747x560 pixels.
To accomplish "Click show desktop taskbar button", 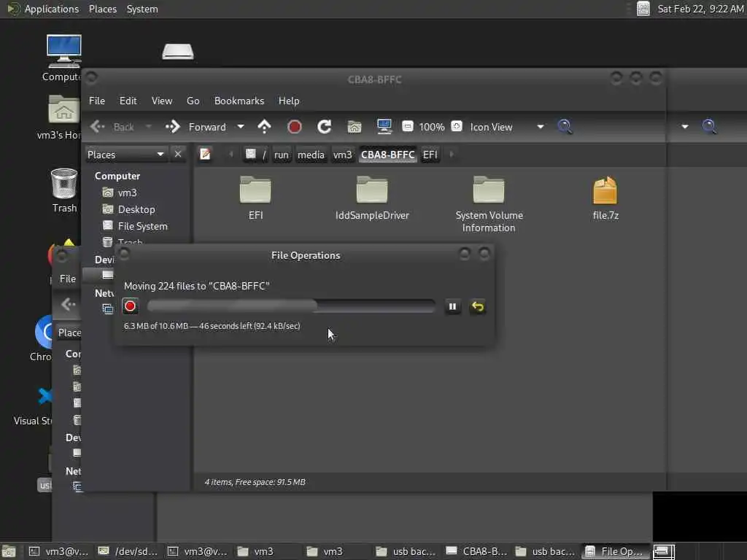I will click(x=9, y=551).
